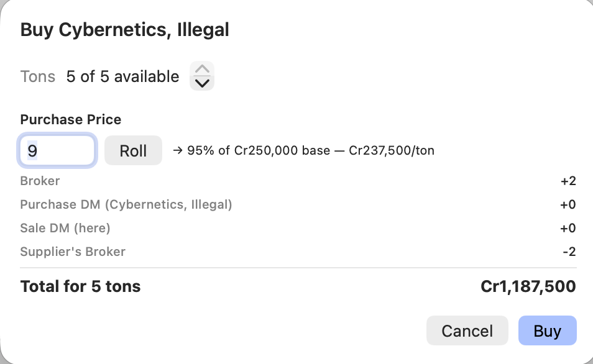The width and height of the screenshot is (593, 364).
Task: Click the Roll button
Action: (133, 150)
